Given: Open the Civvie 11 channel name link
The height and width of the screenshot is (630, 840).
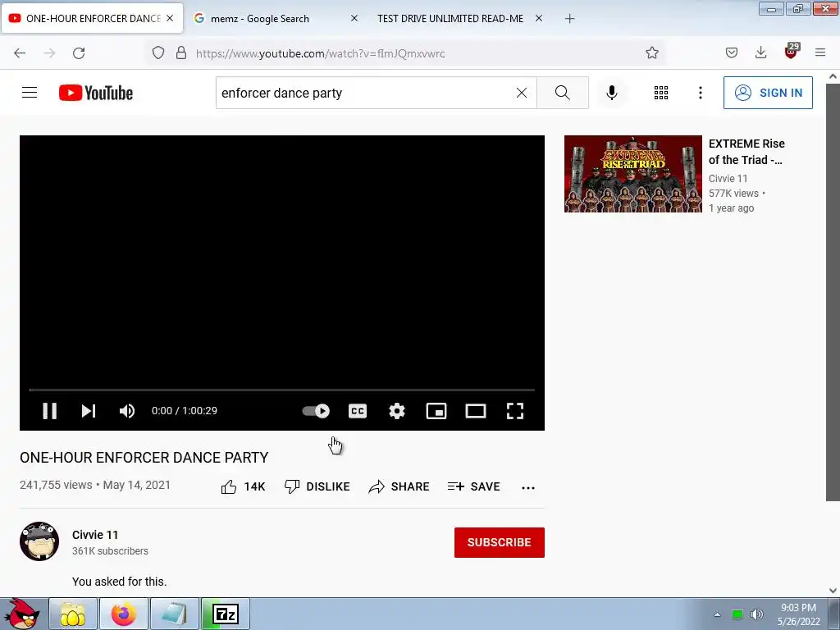Looking at the screenshot, I should [95, 535].
